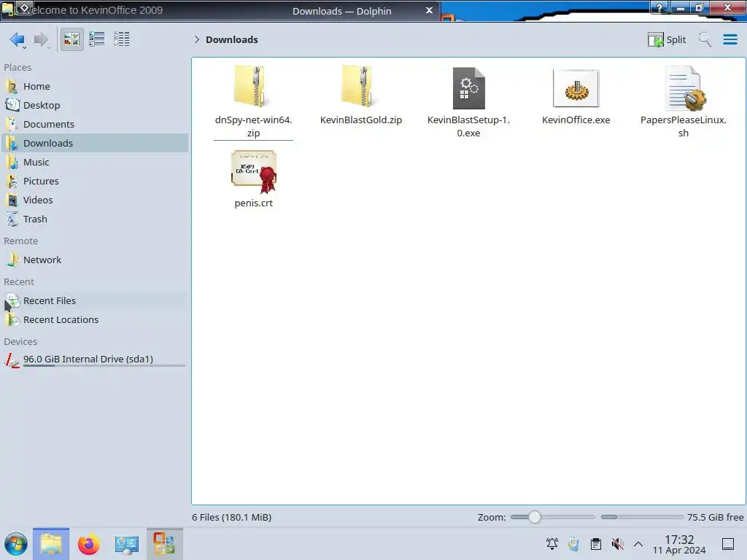Open the system settings taskbar icon
This screenshot has width=747, height=560.
(126, 544)
